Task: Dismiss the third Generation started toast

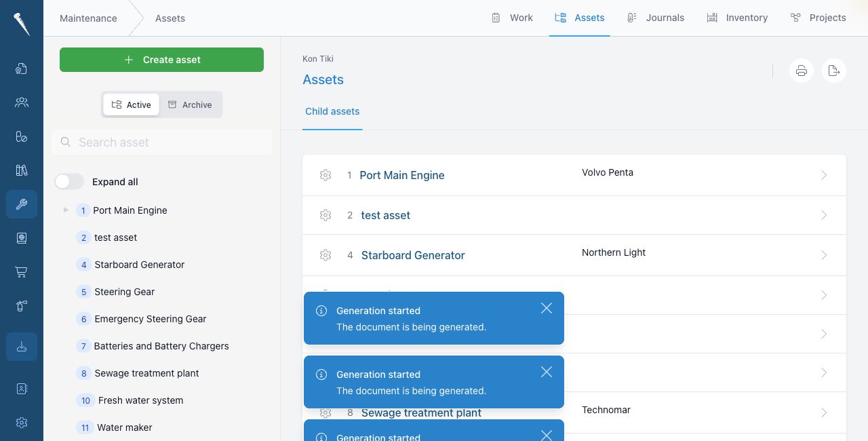Action: click(x=547, y=435)
